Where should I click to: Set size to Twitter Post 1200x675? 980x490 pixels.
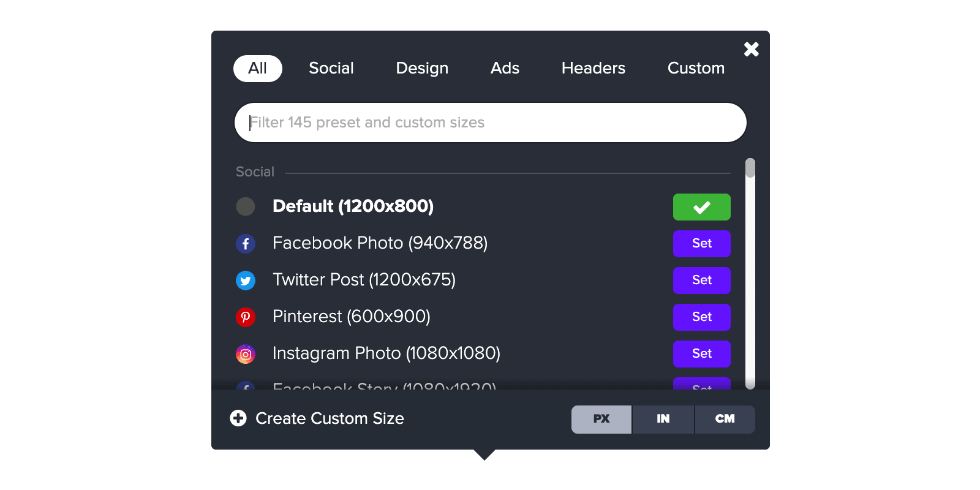[701, 281]
